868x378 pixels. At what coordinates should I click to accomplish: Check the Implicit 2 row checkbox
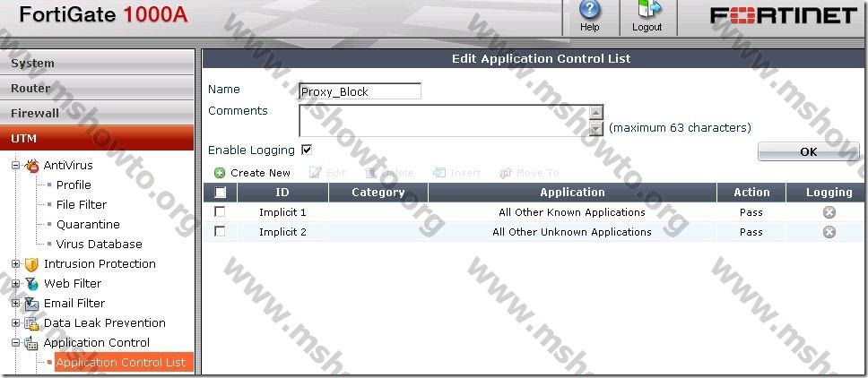pyautogui.click(x=220, y=232)
